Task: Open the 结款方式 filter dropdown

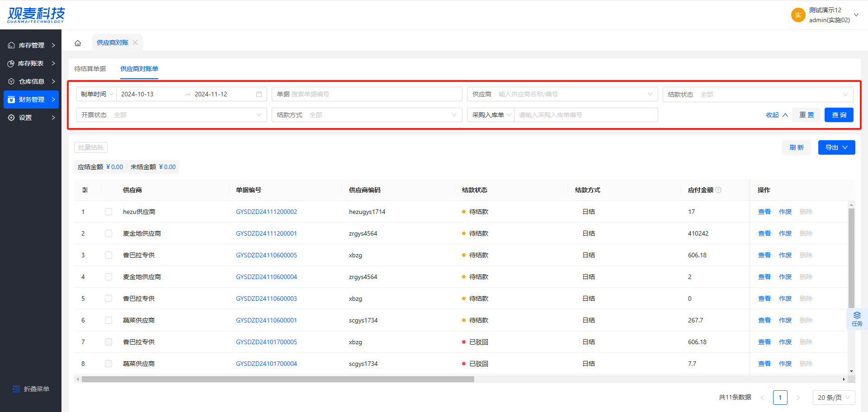Action: coord(367,115)
